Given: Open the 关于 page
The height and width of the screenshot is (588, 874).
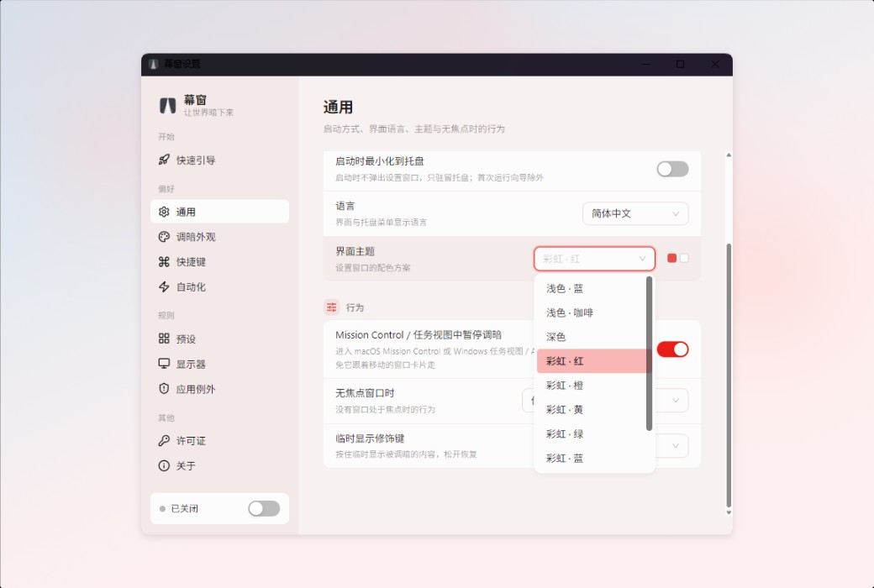Looking at the screenshot, I should click(219, 466).
